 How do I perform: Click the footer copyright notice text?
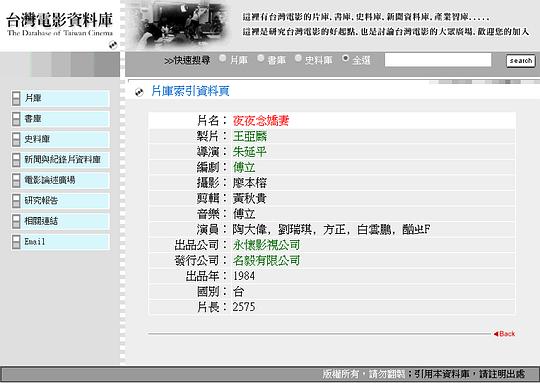click(x=424, y=374)
